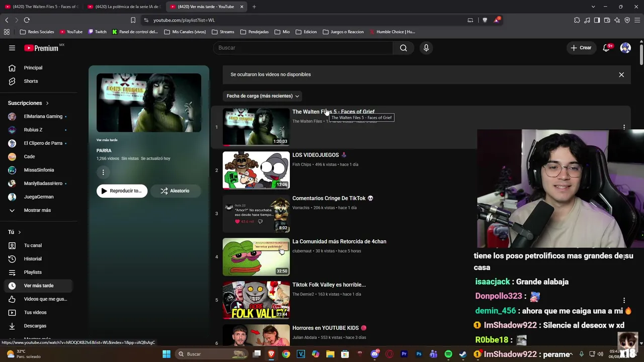The image size is (644, 362).
Task: Open browser extensions puzzle icon
Action: pos(577,20)
